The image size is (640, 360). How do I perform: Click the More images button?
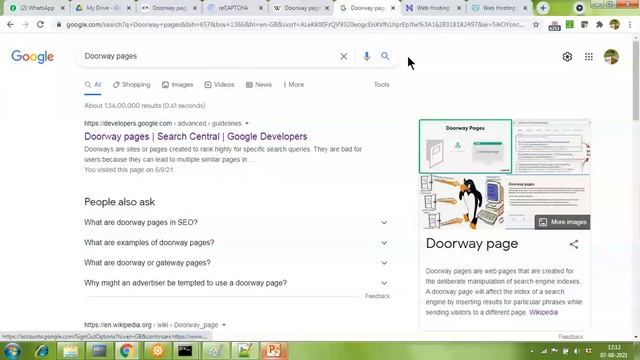pos(562,222)
